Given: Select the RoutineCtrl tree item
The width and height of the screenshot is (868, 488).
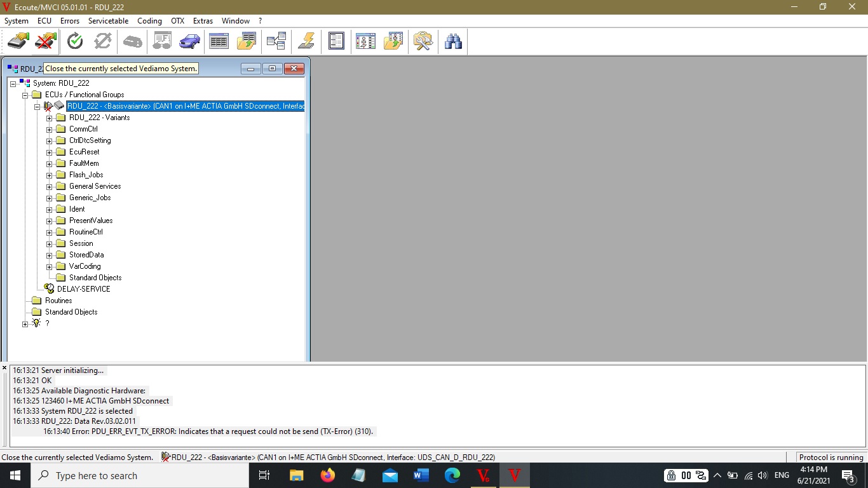Looking at the screenshot, I should 86,232.
